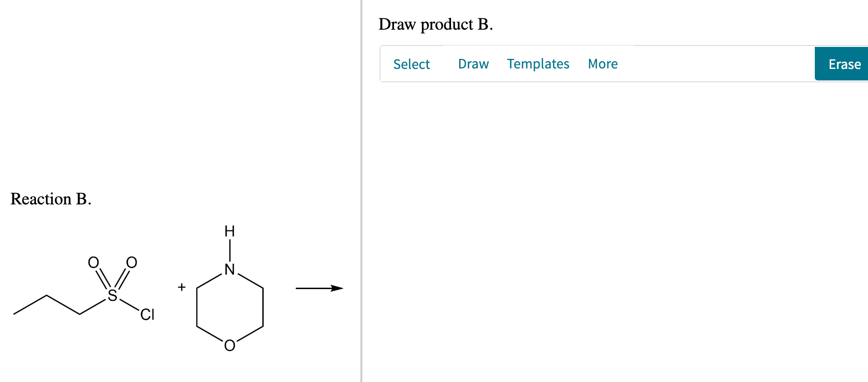Click the H attached to the morpholine nitrogen
The width and height of the screenshot is (868, 382).
(230, 231)
